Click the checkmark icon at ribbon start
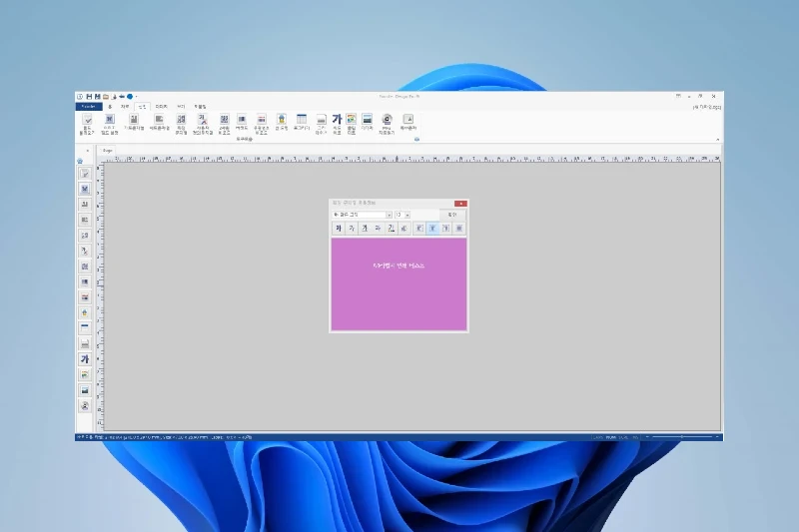 point(87,119)
